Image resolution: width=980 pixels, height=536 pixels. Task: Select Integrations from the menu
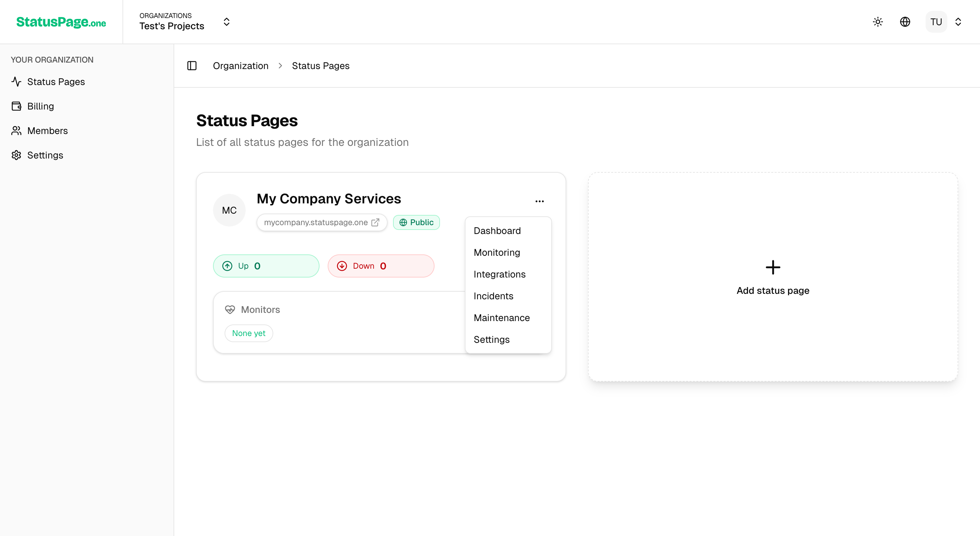coord(508,274)
